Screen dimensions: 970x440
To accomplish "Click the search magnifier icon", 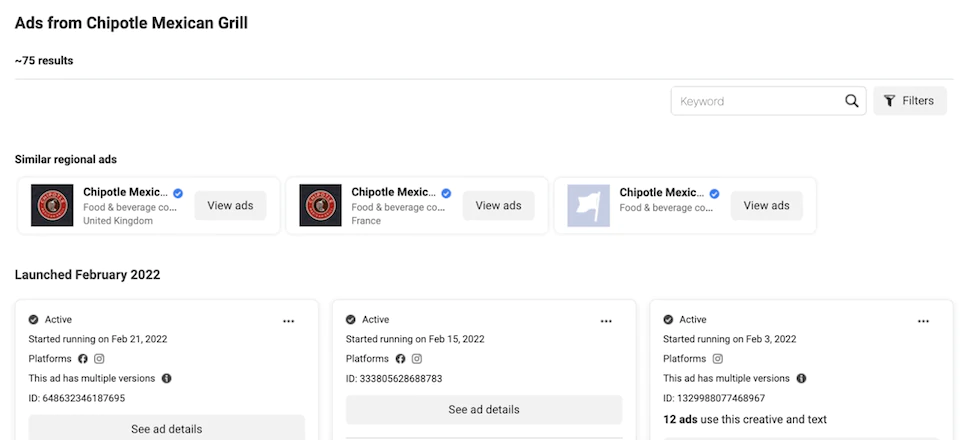I will coord(852,101).
